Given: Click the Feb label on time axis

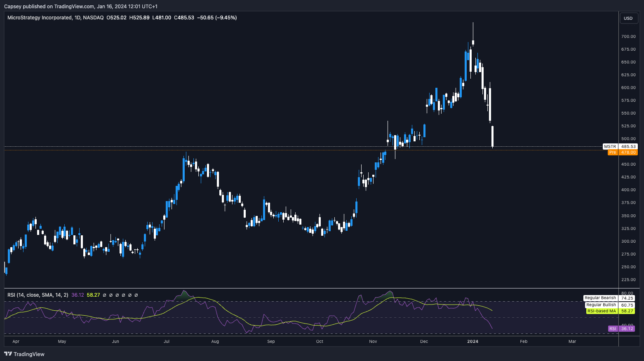Looking at the screenshot, I should (x=524, y=341).
